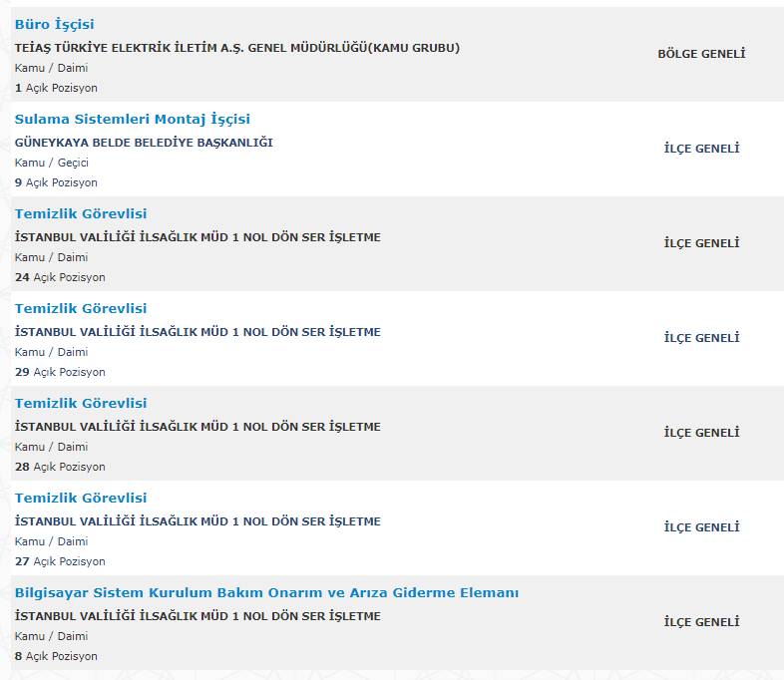Click the Kamu / Geçici employment type
Image resolution: width=784 pixels, height=680 pixels.
coord(52,163)
